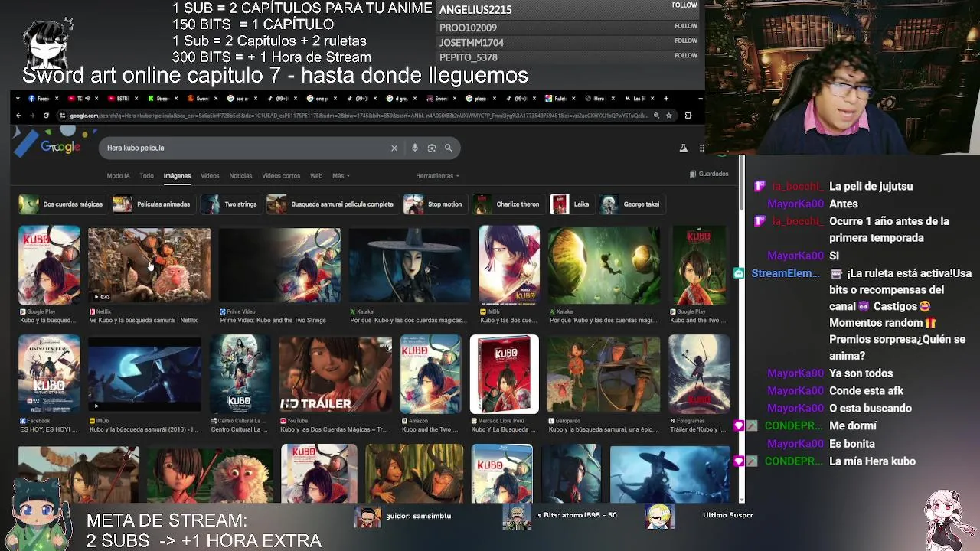
Task: Open link Ve Kubo y la búsqueda samurái Netflix
Action: tap(143, 320)
